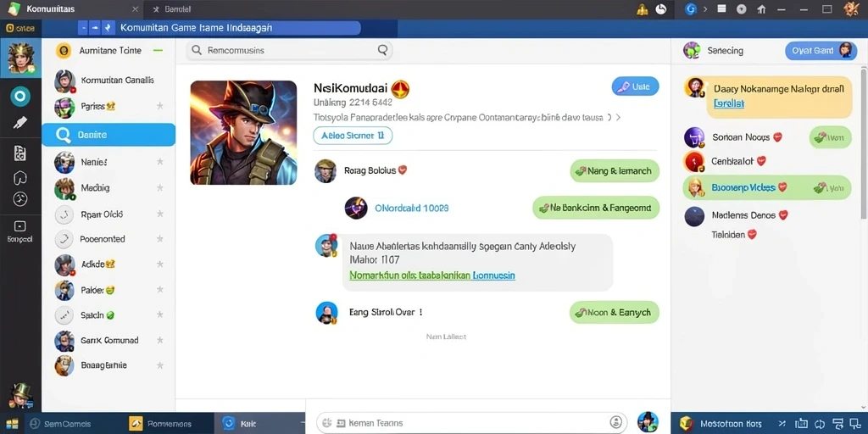Toggle favorite star on Poenonted row
This screenshot has width=868, height=434.
coord(160,239)
